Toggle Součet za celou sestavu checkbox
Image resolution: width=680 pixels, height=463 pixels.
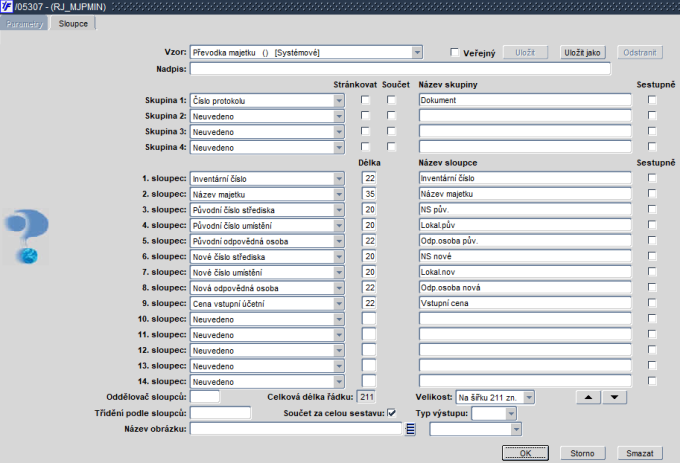pos(392,413)
